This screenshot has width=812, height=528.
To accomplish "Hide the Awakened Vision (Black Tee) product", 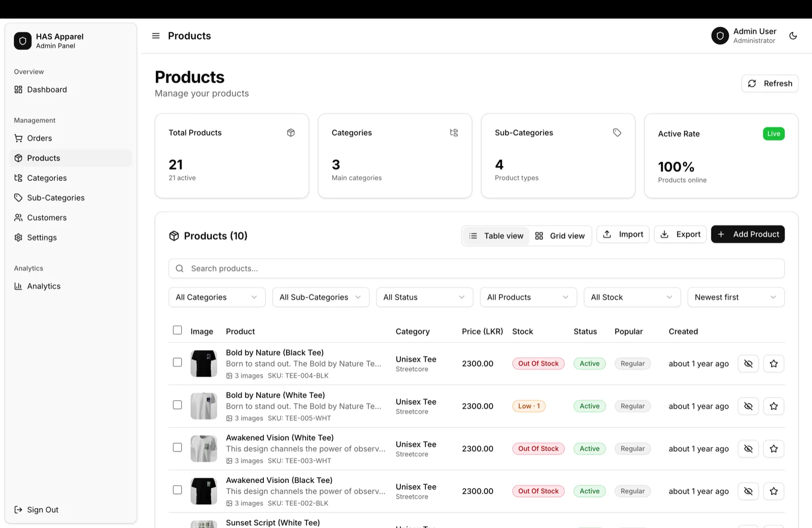I will [749, 491].
